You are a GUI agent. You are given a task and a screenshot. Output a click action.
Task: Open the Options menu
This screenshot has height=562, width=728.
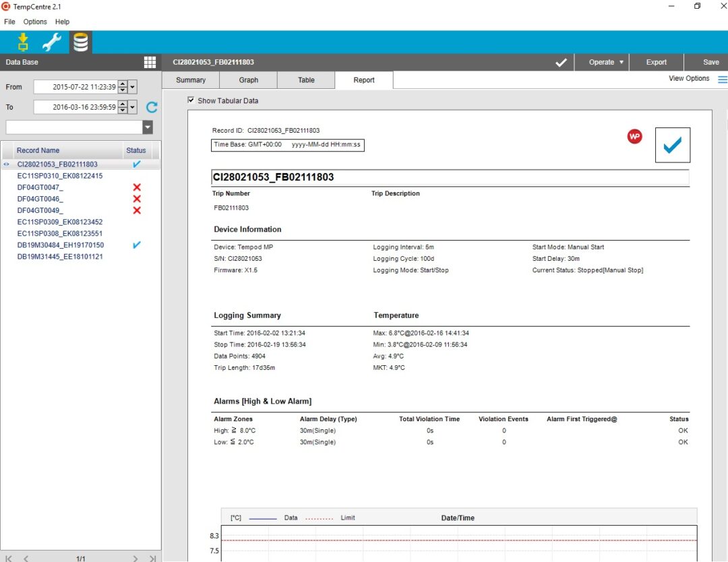pos(34,22)
